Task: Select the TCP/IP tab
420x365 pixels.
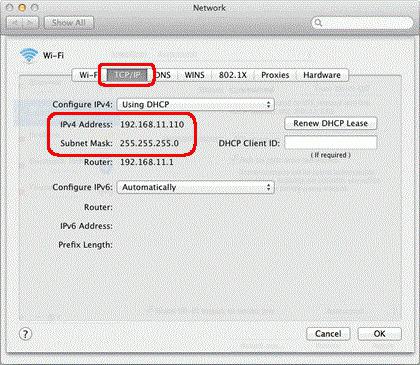Action: [x=127, y=75]
